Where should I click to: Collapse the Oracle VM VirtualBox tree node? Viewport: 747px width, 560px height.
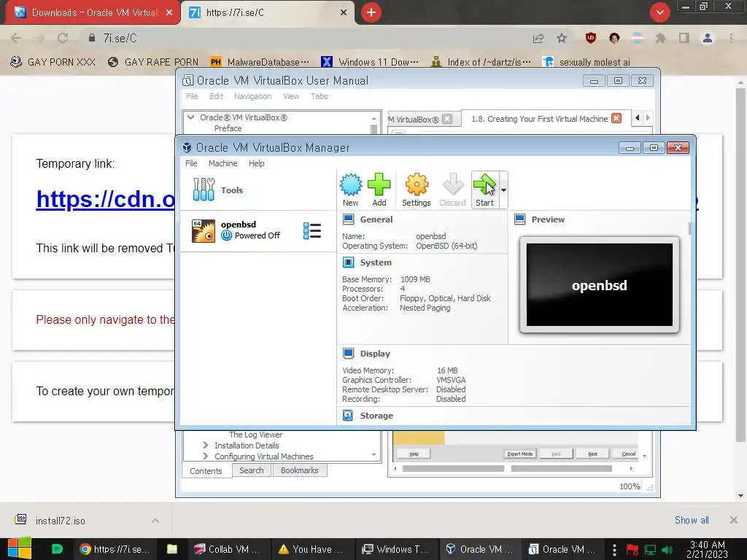(x=191, y=117)
